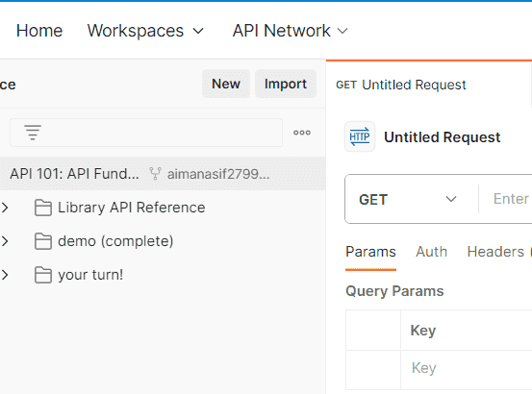The width and height of the screenshot is (532, 394).
Task: Click the demo (complete) folder icon
Action: (43, 241)
